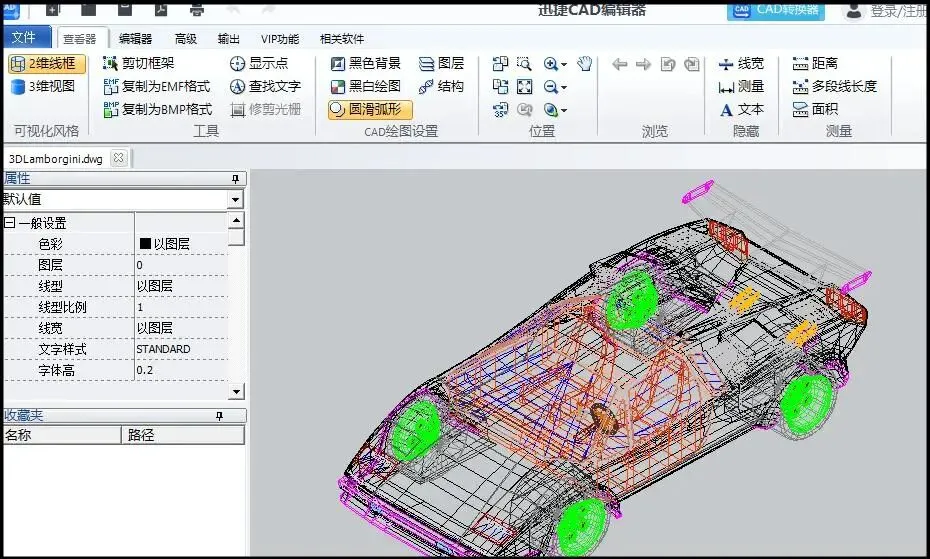Click 复制为EMF格式 copy tool

[x=157, y=86]
